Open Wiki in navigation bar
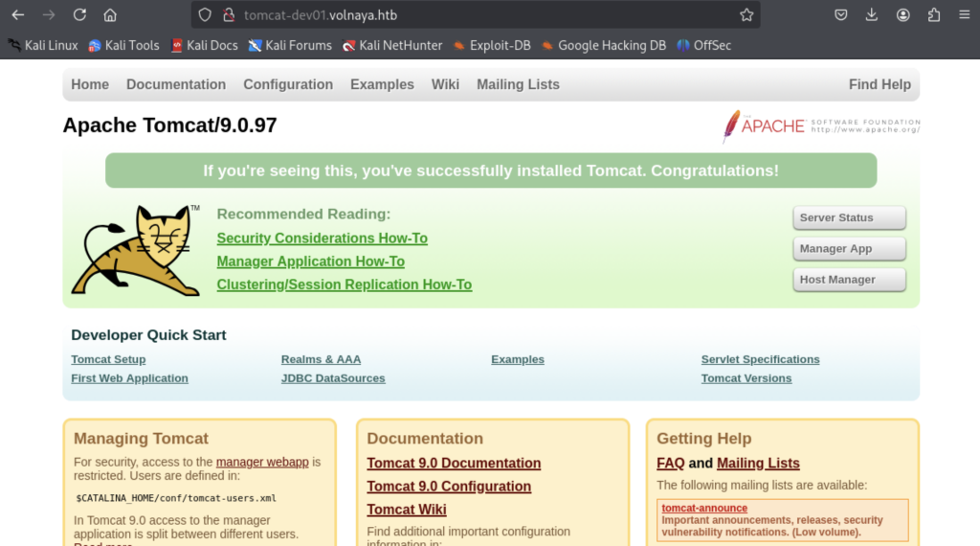Screen dimensions: 980x546 point(445,84)
